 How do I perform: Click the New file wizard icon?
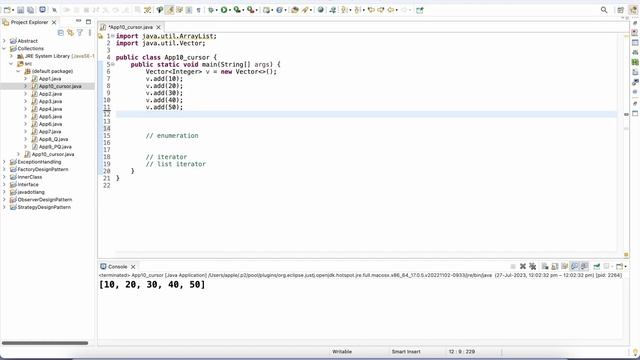(x=7, y=10)
